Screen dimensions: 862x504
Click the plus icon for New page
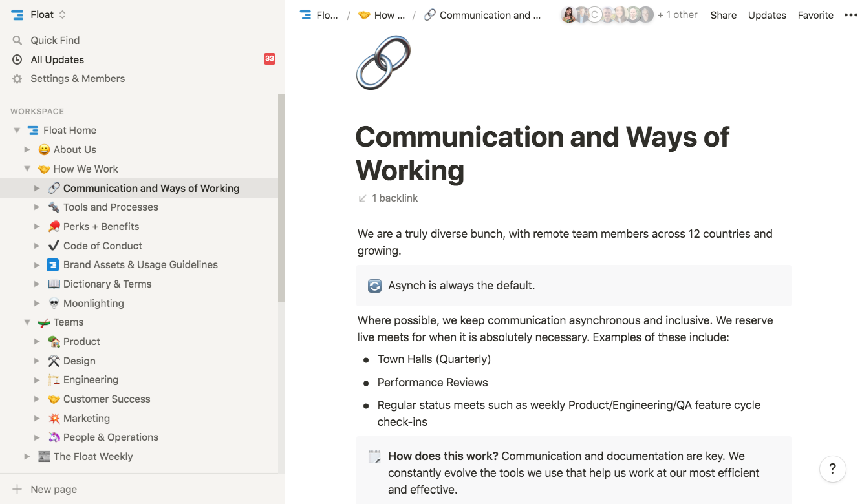coord(17,489)
